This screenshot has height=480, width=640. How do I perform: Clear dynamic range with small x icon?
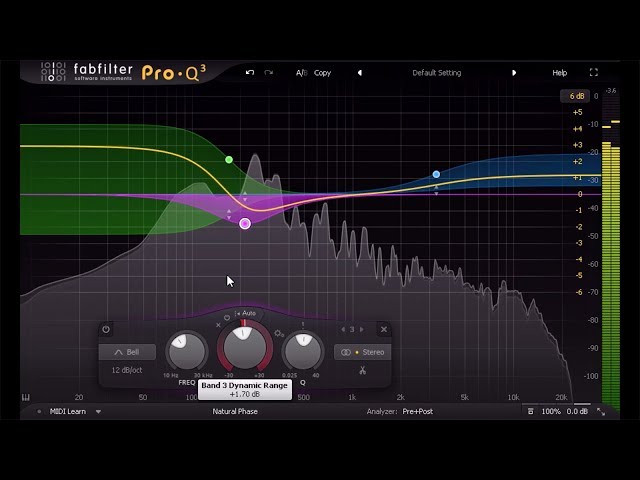[x=218, y=325]
